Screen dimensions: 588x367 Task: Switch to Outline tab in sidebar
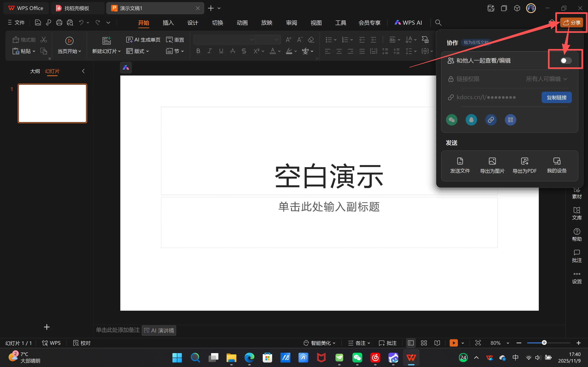point(35,71)
